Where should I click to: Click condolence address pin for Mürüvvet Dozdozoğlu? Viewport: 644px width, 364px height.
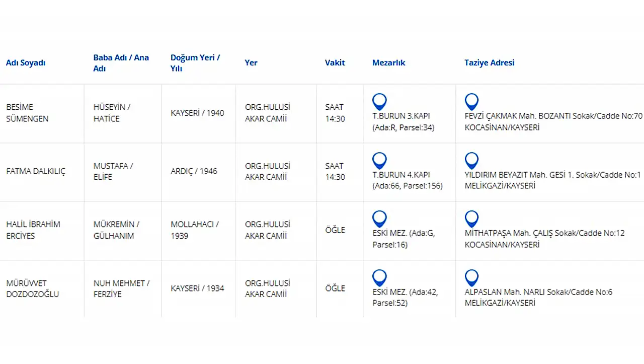coord(471,278)
